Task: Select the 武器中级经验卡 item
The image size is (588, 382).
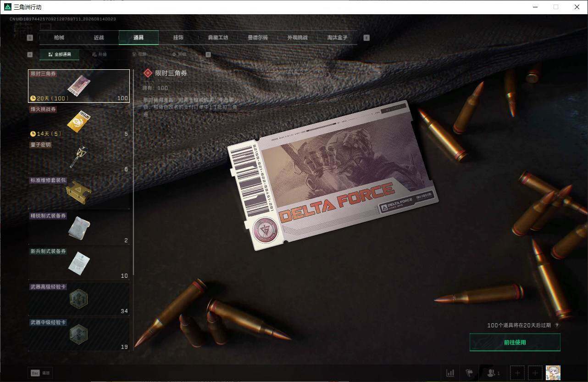Action: coord(79,334)
